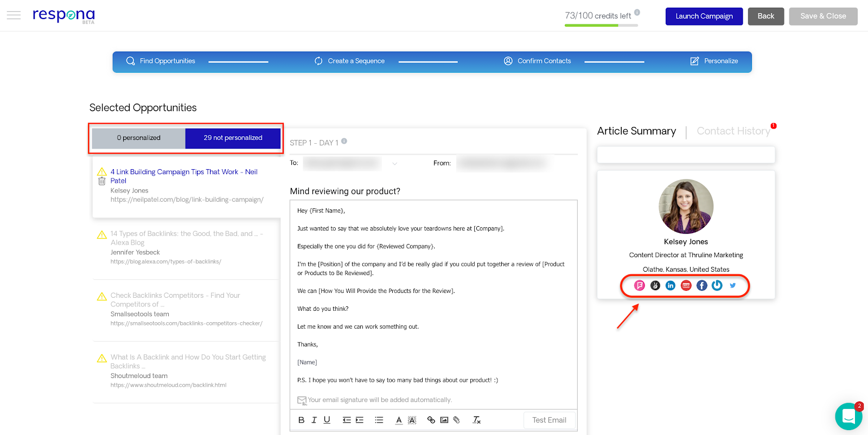Click Save & Close

coord(823,16)
